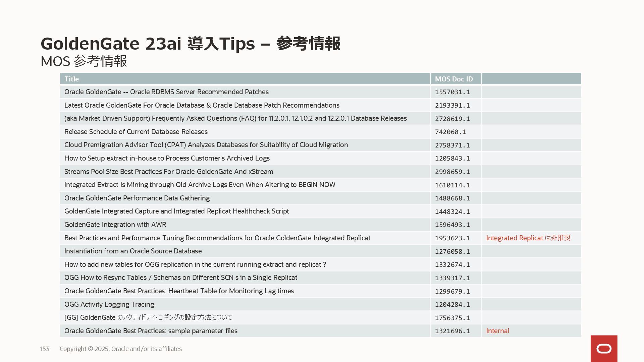Click 'GoldenGate Integration with AWR' title
Screen dimensions: 644x362
coord(115,225)
